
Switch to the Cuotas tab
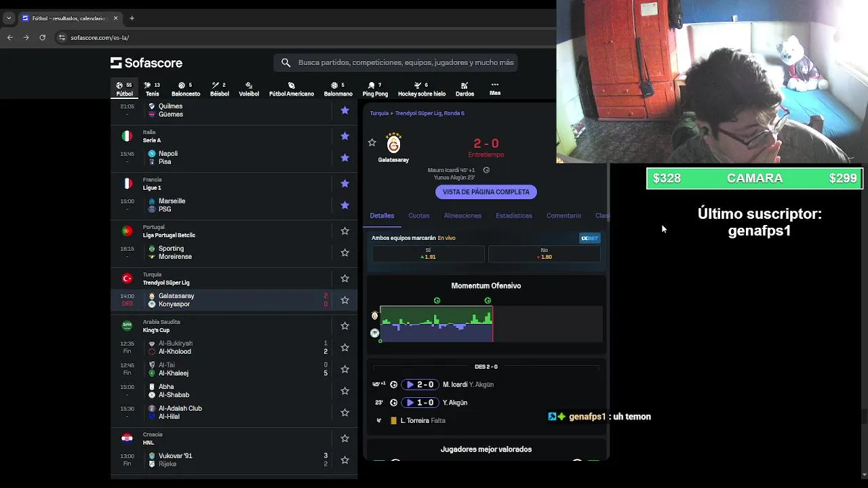419,216
